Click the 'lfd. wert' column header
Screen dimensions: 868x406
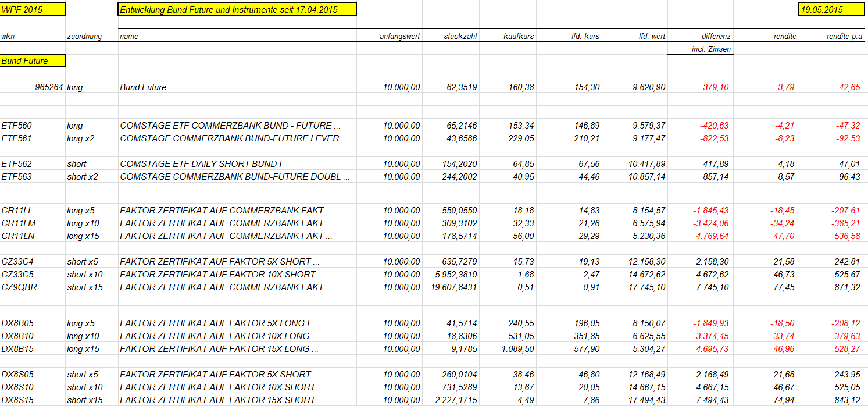pyautogui.click(x=652, y=36)
